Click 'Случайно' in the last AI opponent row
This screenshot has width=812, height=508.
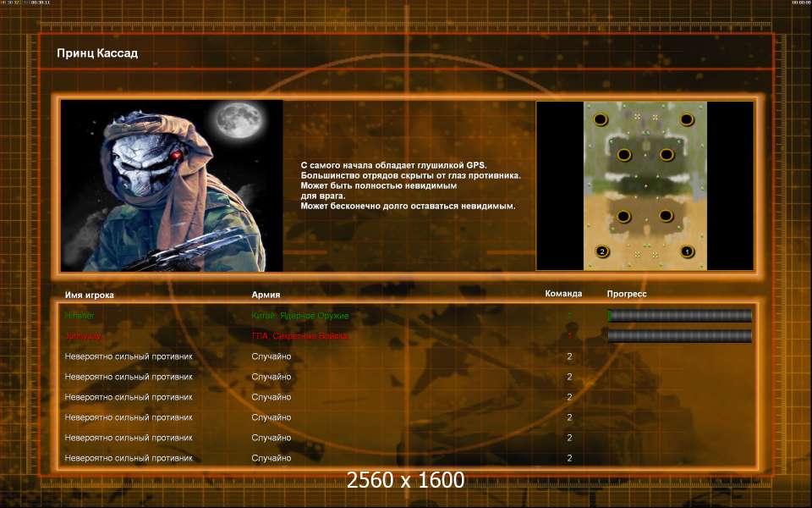tap(272, 458)
